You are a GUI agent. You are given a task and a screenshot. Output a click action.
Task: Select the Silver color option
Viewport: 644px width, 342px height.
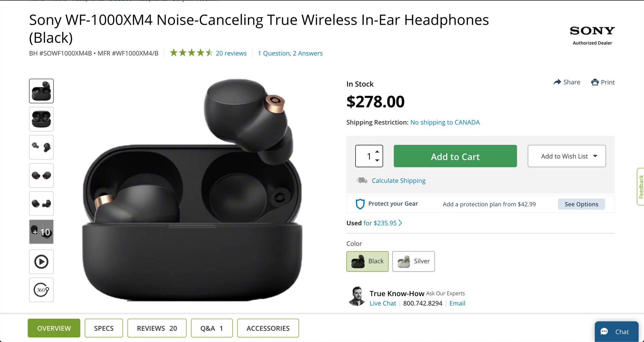click(x=413, y=261)
